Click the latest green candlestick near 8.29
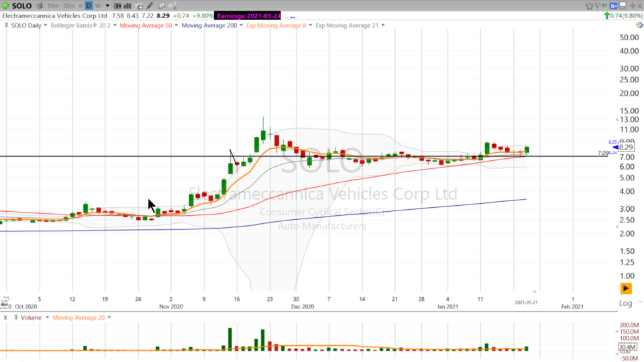The height and width of the screenshot is (362, 644). (x=527, y=149)
